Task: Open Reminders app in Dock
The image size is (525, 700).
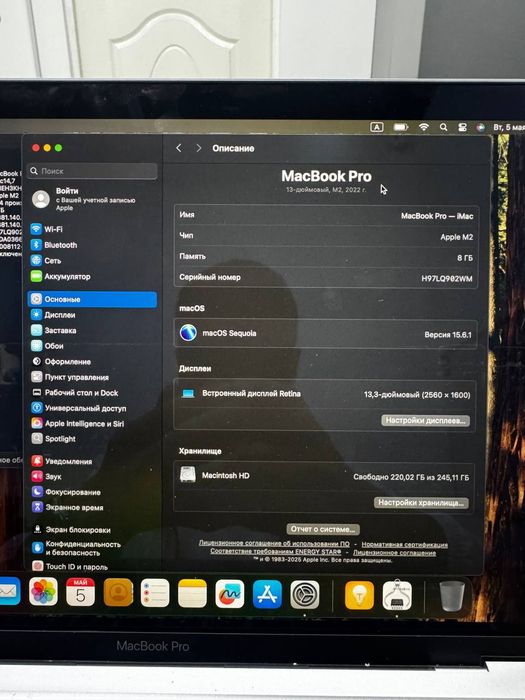Action: (x=155, y=593)
